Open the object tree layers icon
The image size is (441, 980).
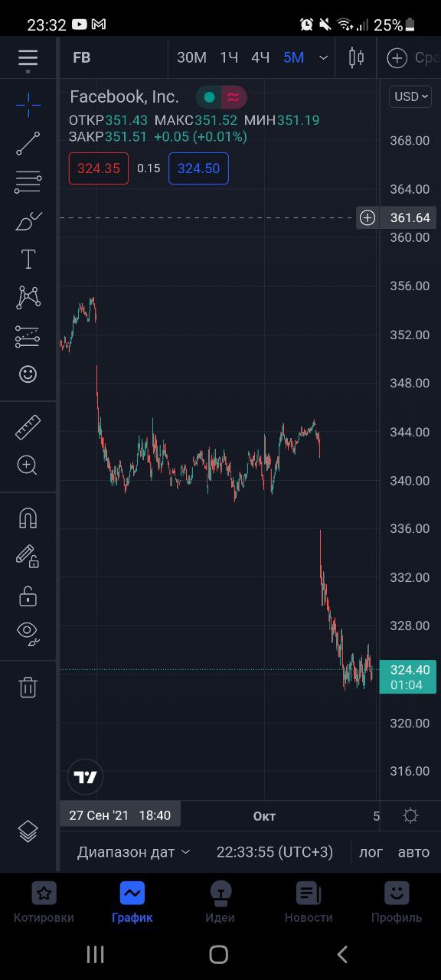28,831
